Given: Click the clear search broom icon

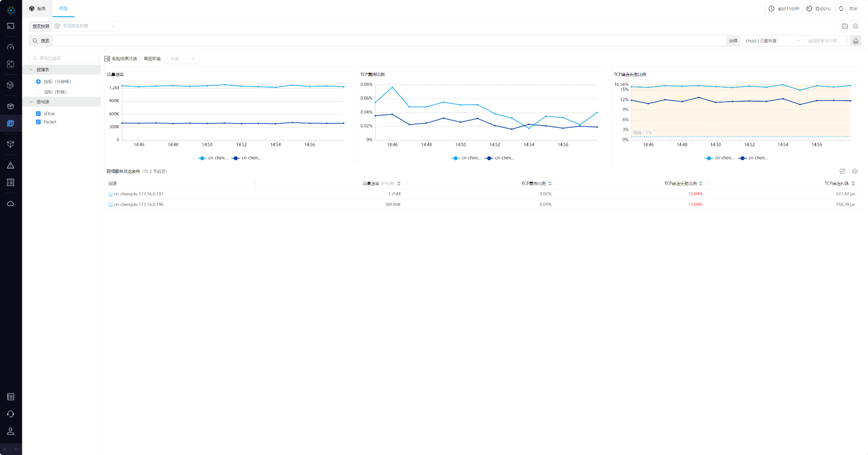Looking at the screenshot, I should pyautogui.click(x=855, y=41).
